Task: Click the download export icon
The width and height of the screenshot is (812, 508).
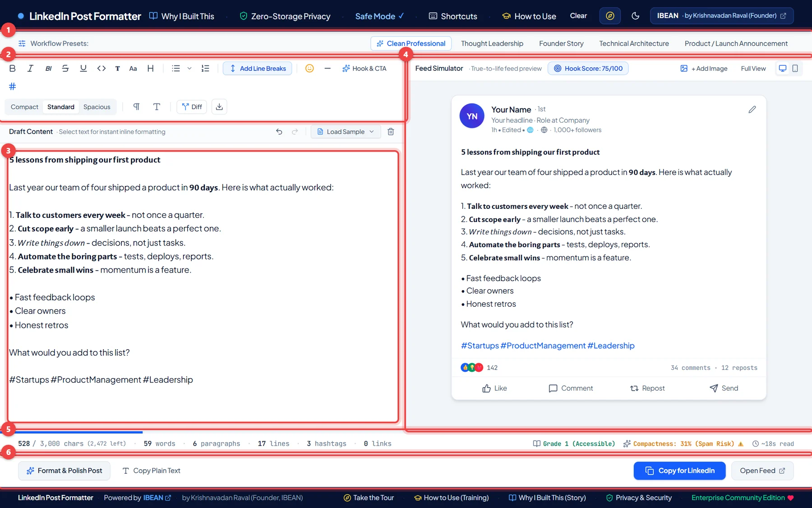Action: pyautogui.click(x=219, y=107)
